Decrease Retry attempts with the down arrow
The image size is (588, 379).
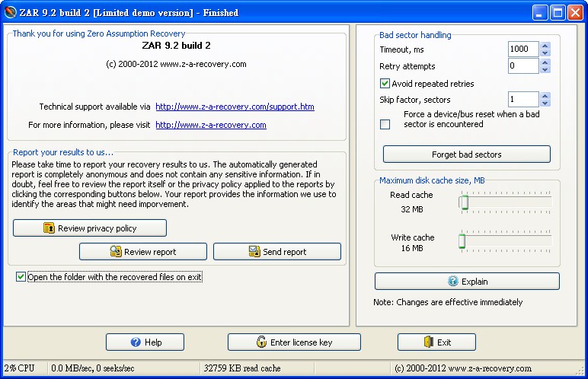click(545, 70)
